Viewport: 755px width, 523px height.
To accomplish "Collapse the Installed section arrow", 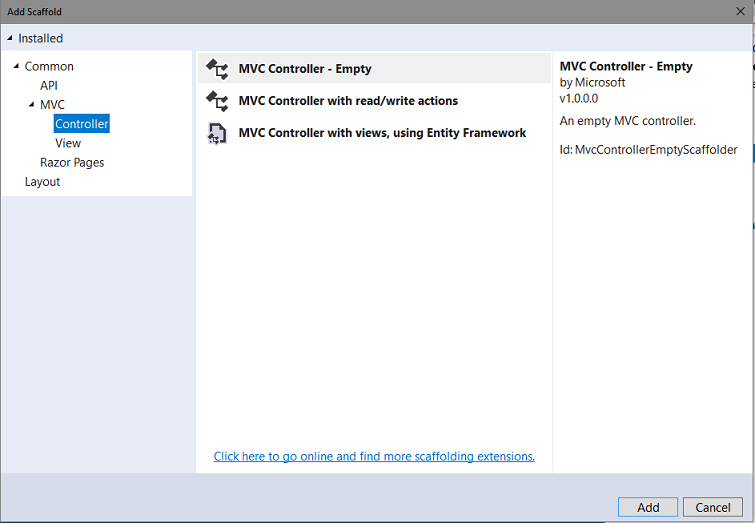I will (x=10, y=38).
